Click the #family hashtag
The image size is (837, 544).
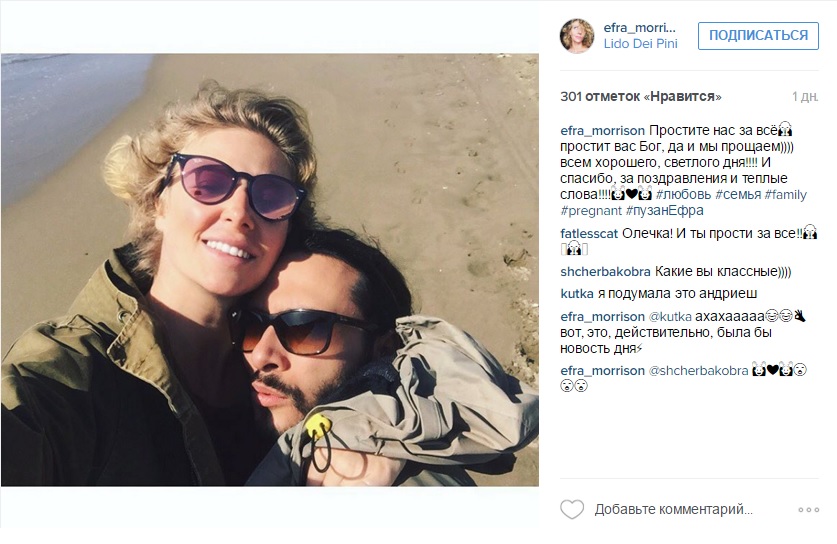pos(785,194)
